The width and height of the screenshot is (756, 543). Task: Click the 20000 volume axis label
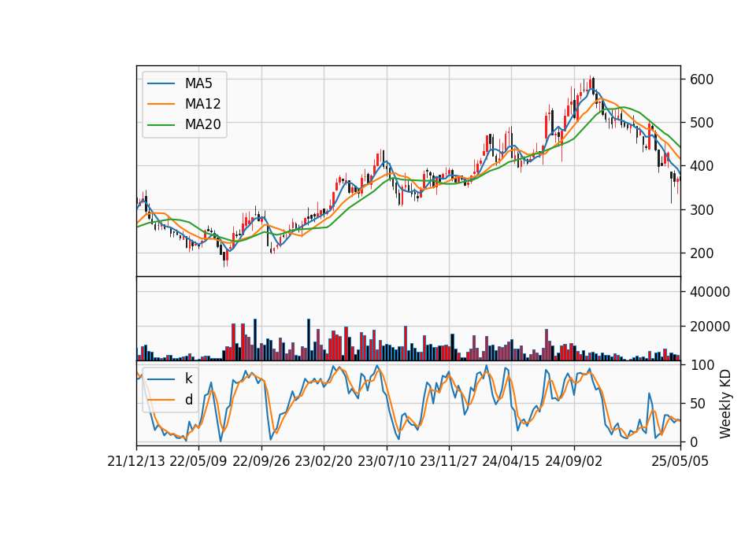point(710,327)
